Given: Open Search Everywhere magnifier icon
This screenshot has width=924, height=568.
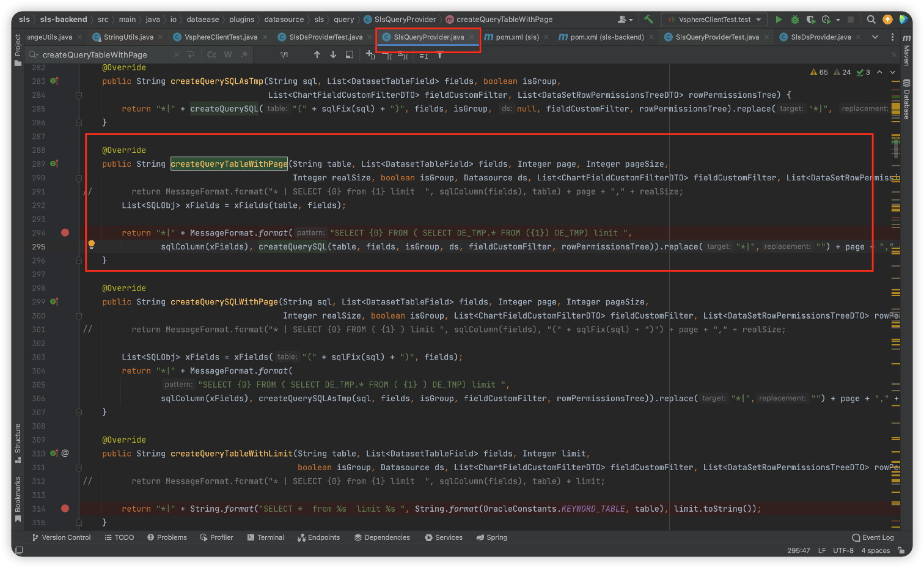Looking at the screenshot, I should pyautogui.click(x=871, y=20).
